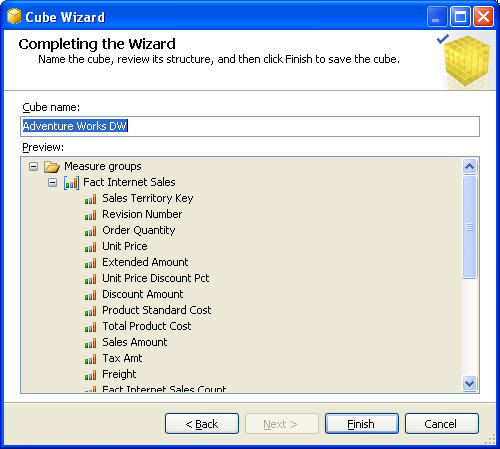Select the Unit Price Discount Pct text
This screenshot has width=500, height=449.
156,278
